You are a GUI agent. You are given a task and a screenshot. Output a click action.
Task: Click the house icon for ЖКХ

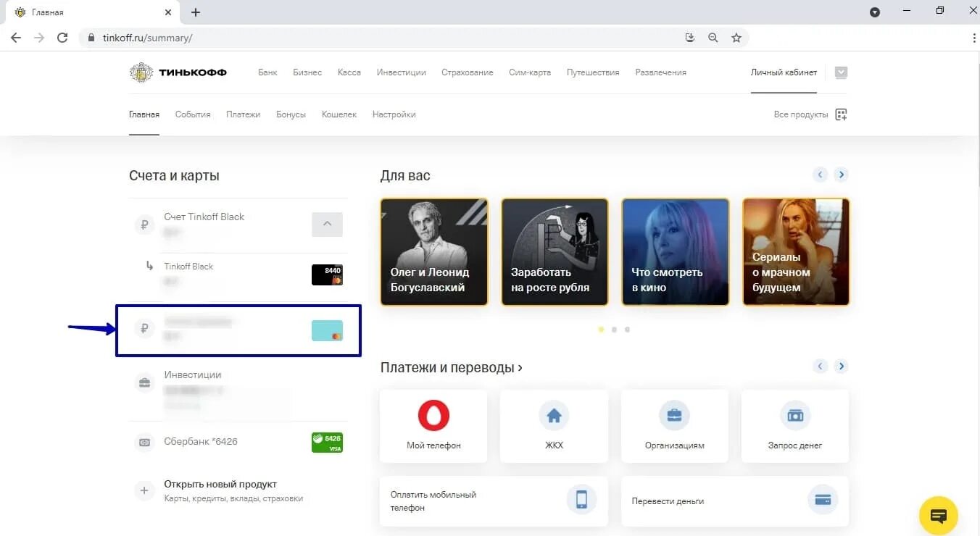pos(554,416)
